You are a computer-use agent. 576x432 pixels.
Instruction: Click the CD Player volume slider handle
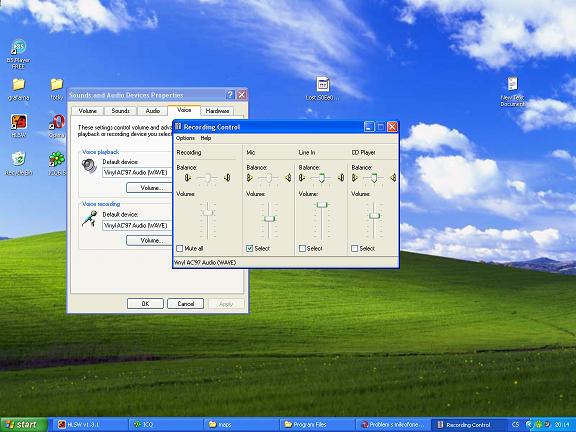[374, 216]
